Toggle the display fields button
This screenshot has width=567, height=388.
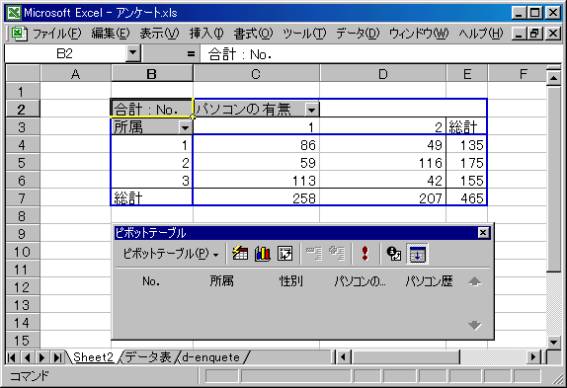pyautogui.click(x=417, y=253)
